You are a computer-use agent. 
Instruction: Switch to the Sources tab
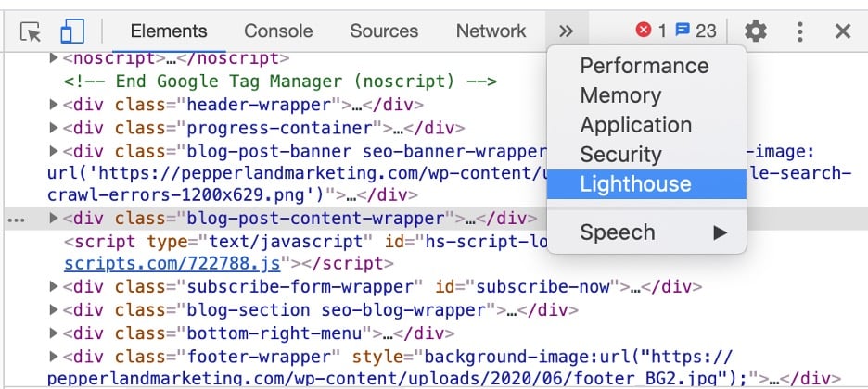coord(384,31)
